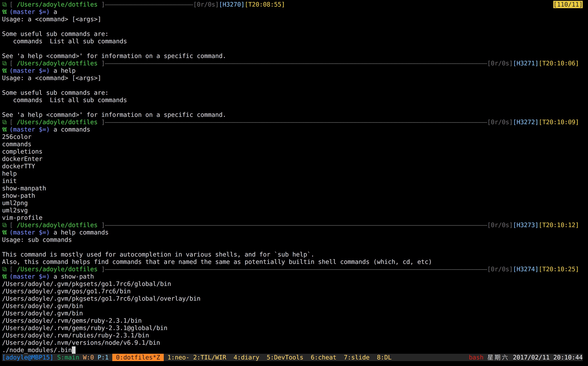Click the adoyle@MBP15 host label
This screenshot has height=366, width=588.
click(28, 358)
